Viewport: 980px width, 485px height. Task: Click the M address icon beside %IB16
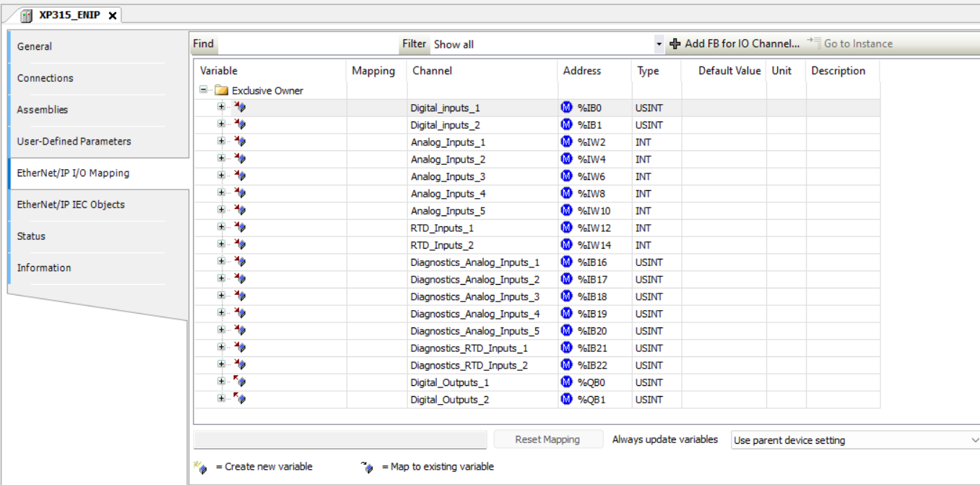tap(566, 262)
